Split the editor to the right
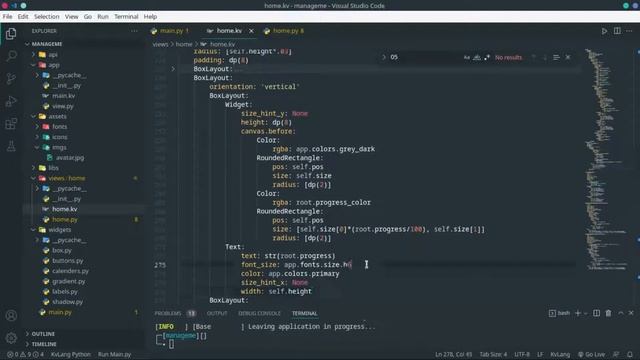 click(x=617, y=31)
